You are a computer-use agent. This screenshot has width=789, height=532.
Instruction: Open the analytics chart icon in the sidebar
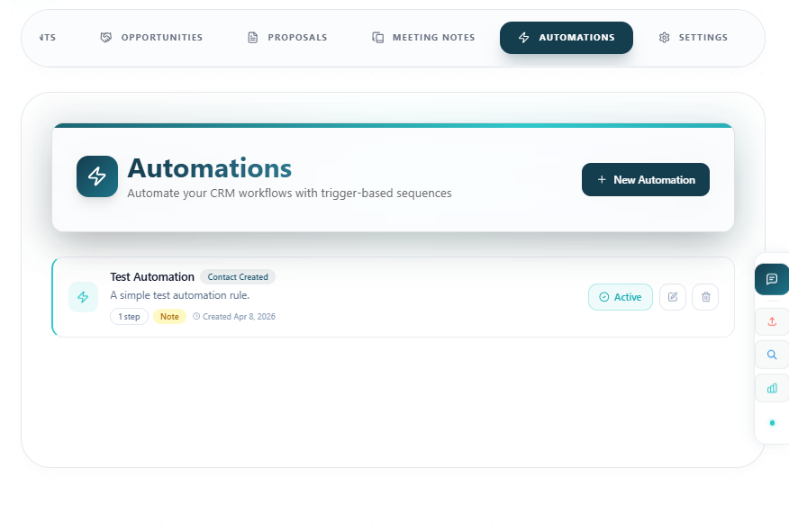tap(771, 388)
